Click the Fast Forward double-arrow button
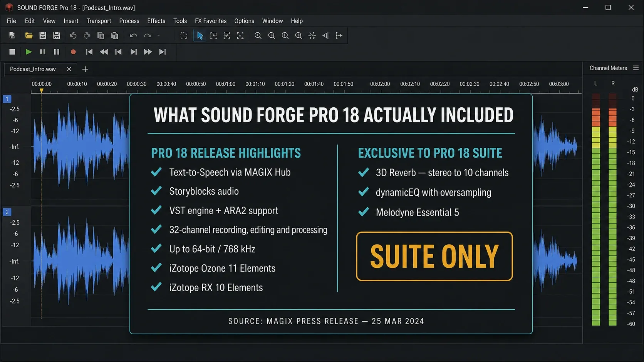This screenshot has width=644, height=362. (x=148, y=52)
